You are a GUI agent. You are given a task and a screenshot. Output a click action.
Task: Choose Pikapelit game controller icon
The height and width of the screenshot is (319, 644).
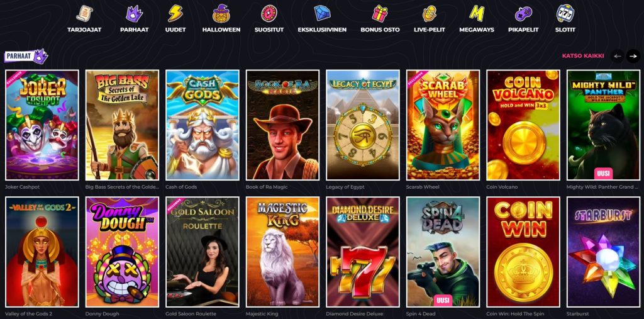[x=523, y=14]
